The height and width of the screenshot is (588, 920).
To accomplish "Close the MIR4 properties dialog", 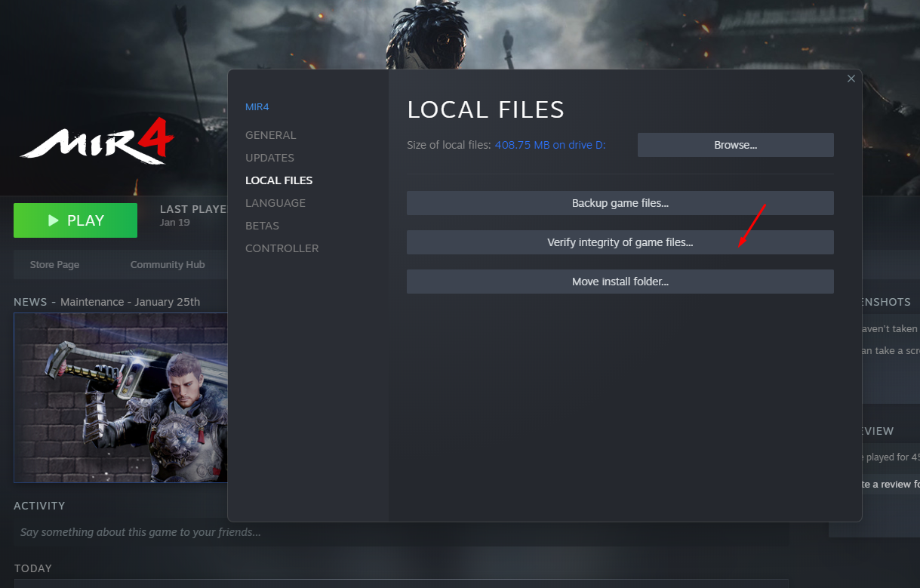I will [851, 79].
